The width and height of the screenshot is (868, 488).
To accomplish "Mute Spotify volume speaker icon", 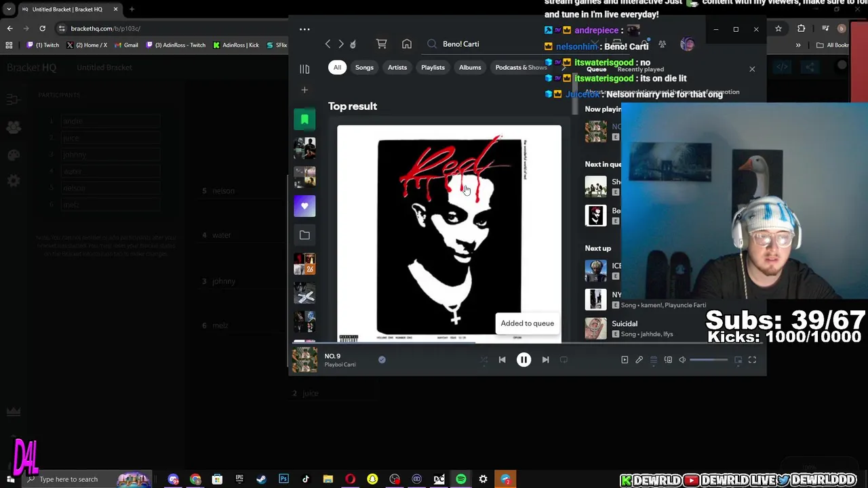I will click(x=682, y=360).
